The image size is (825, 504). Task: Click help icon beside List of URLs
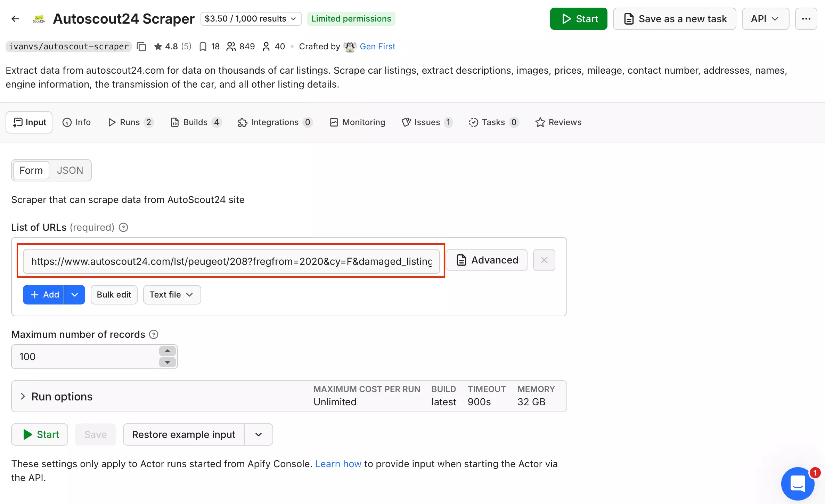pos(123,227)
